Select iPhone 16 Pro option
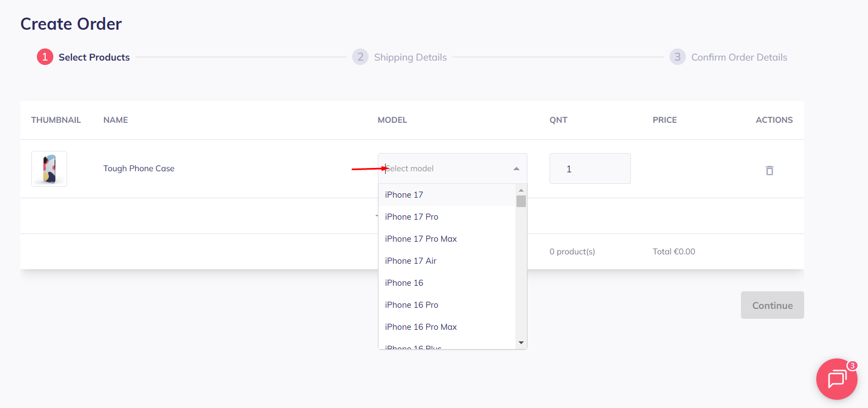Image resolution: width=868 pixels, height=408 pixels. pyautogui.click(x=411, y=305)
